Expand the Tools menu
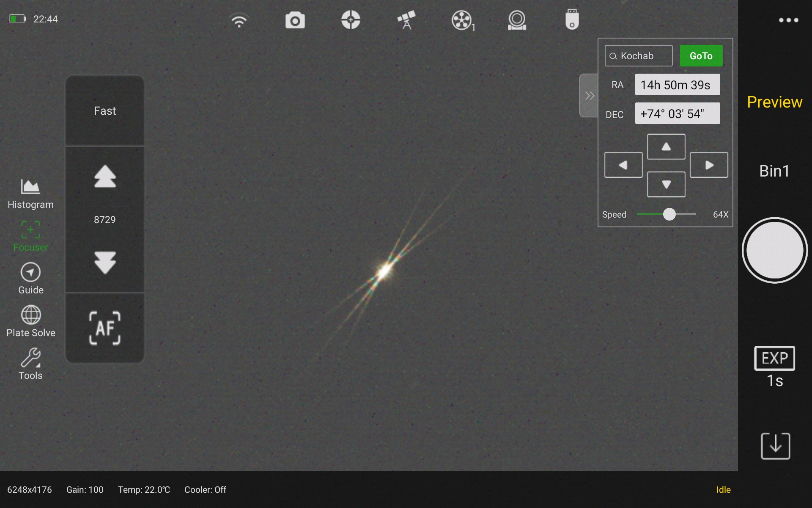Viewport: 812px width, 508px height. 30,364
